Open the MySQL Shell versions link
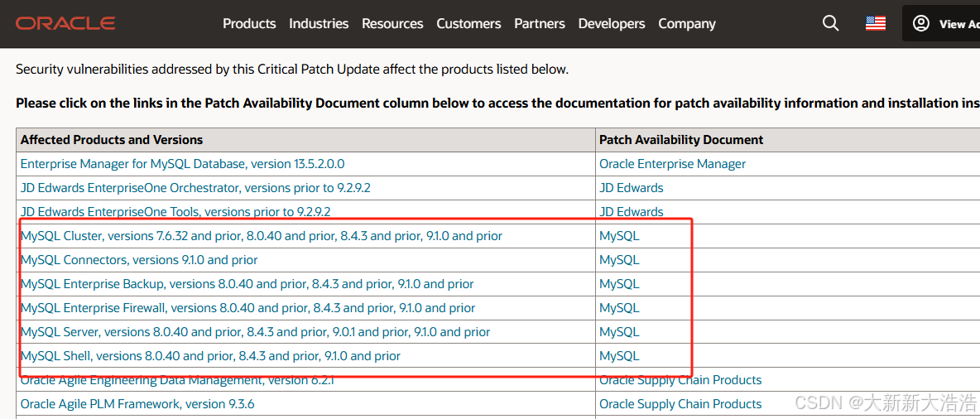980x419 pixels. click(210, 356)
